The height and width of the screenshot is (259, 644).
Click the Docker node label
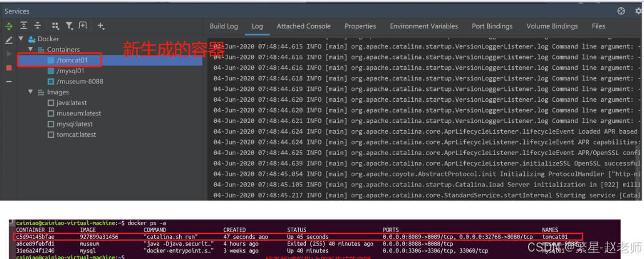[49, 39]
